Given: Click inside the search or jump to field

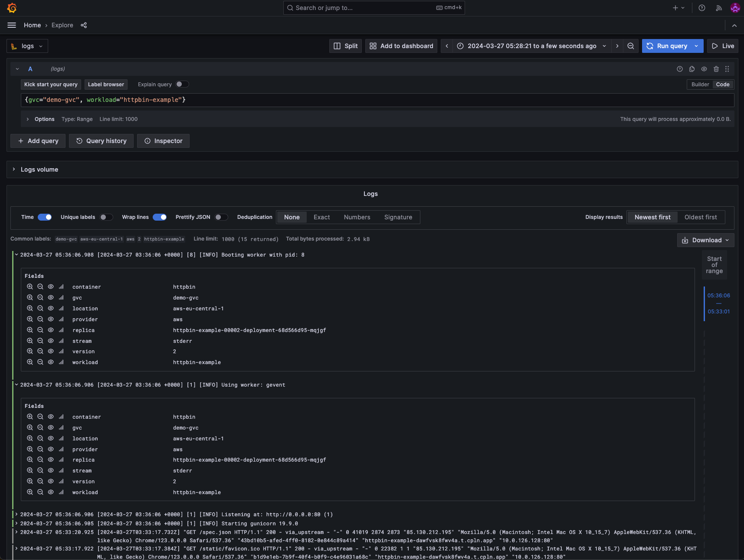Looking at the screenshot, I should tap(373, 8).
